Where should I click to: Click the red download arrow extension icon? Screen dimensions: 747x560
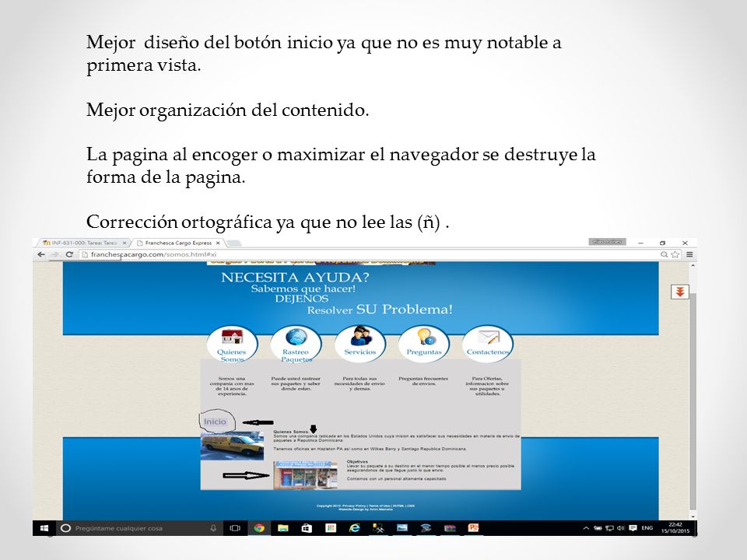coord(680,292)
